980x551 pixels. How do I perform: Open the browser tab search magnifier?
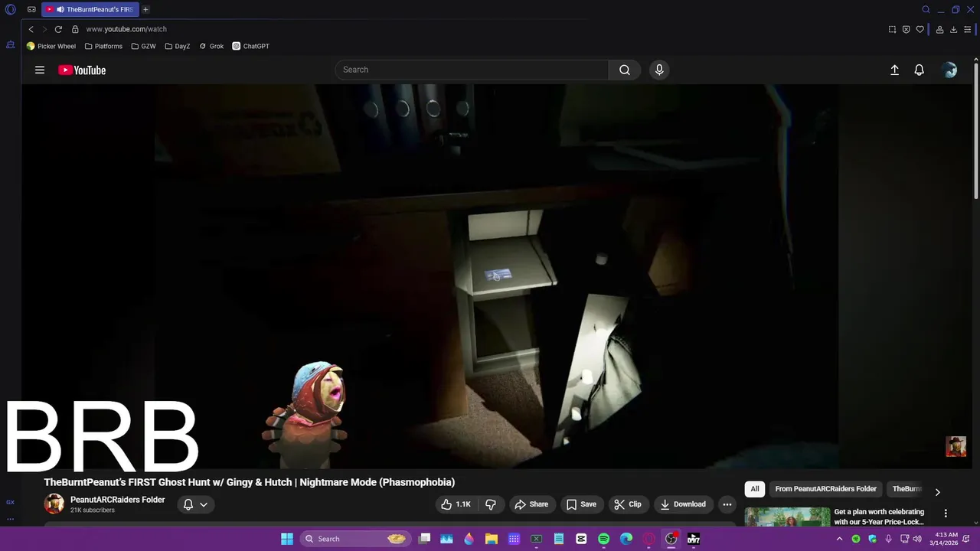926,10
